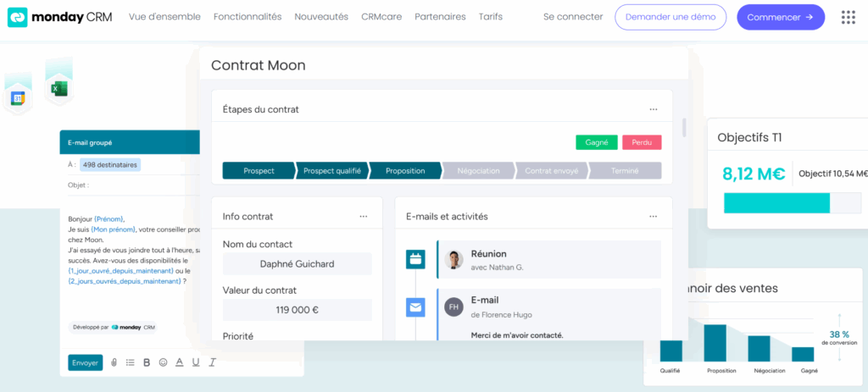Go to the Tarifs page

pyautogui.click(x=490, y=17)
